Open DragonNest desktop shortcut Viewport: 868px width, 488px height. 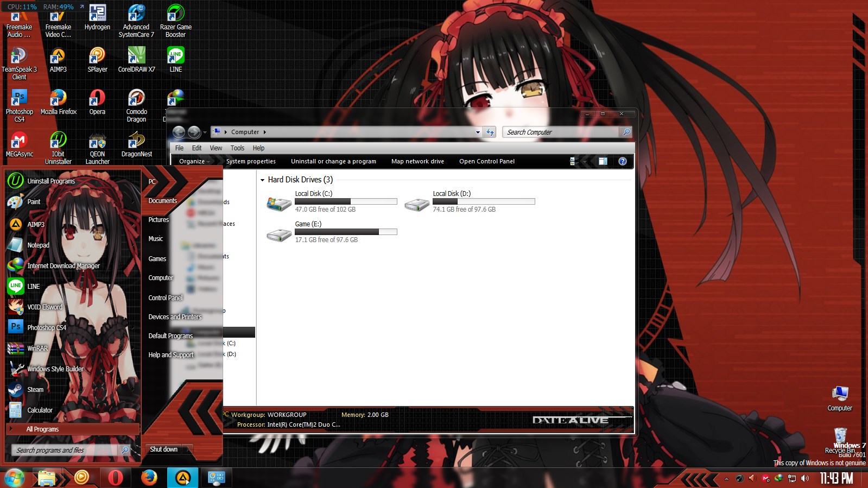coord(136,144)
